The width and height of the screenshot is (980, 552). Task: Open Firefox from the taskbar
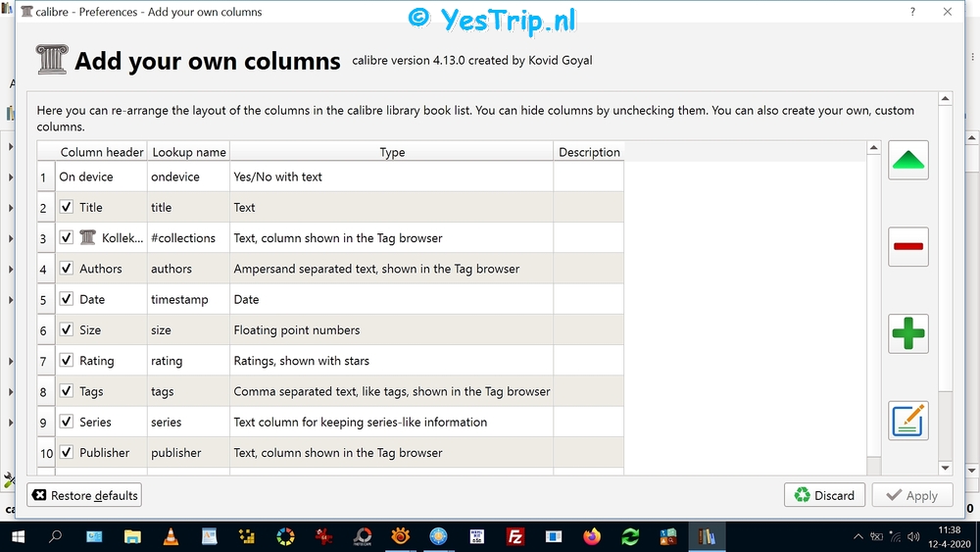(591, 536)
